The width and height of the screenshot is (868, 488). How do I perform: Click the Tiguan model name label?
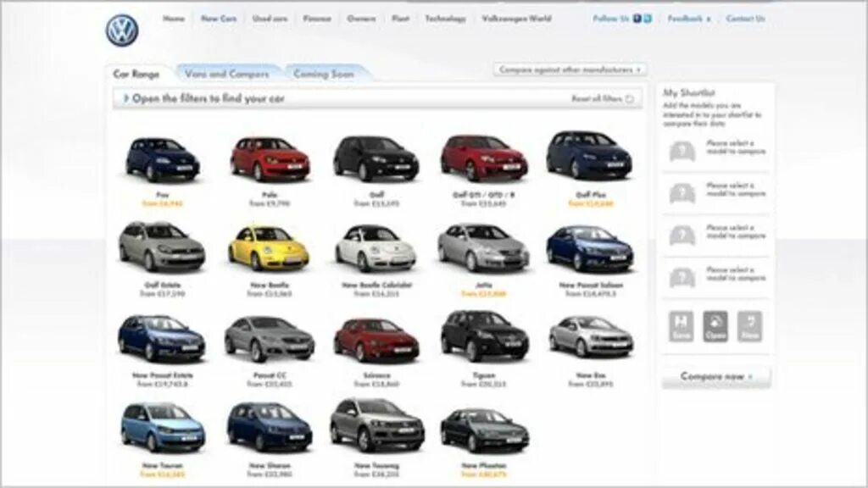pos(483,375)
